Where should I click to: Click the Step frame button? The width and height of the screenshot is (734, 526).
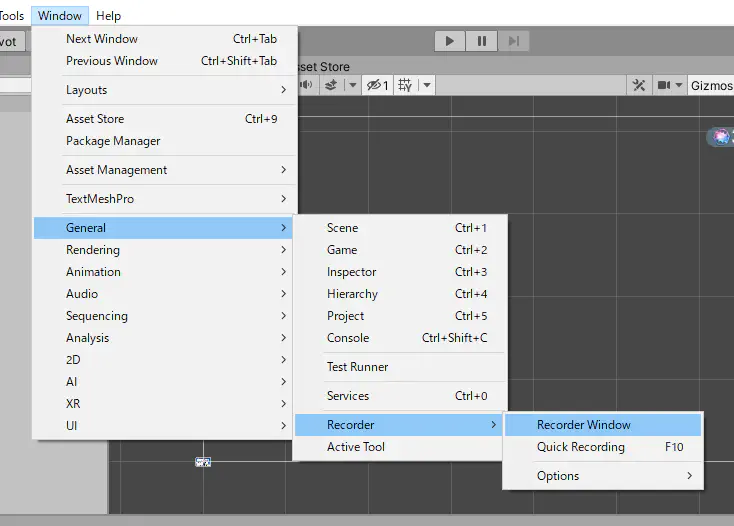click(513, 41)
